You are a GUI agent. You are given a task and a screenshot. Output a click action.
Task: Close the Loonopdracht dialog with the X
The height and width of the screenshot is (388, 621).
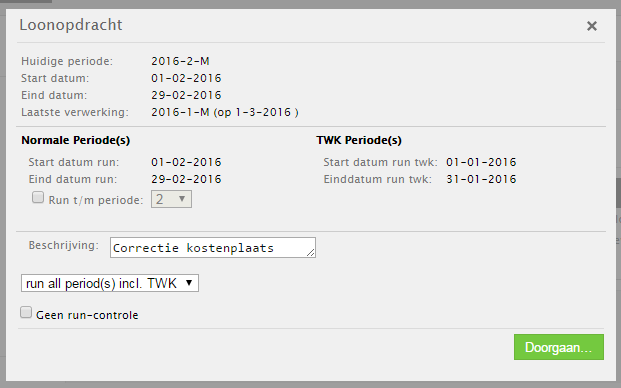pyautogui.click(x=592, y=26)
